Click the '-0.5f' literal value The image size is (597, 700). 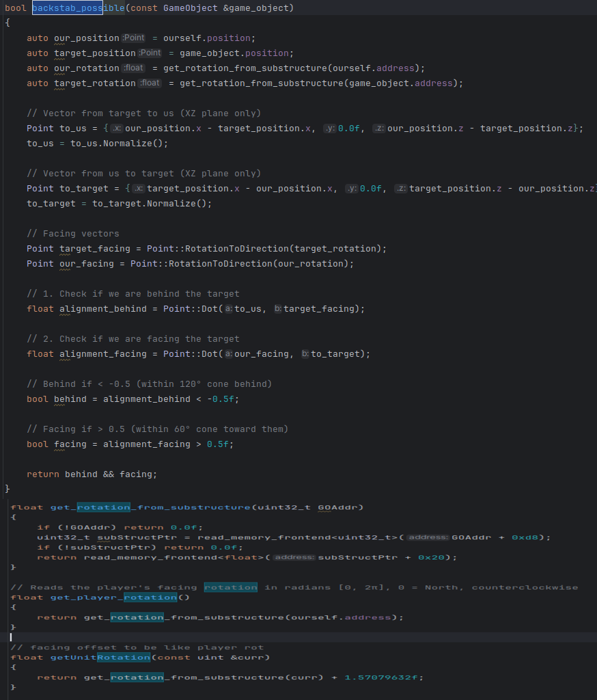221,399
